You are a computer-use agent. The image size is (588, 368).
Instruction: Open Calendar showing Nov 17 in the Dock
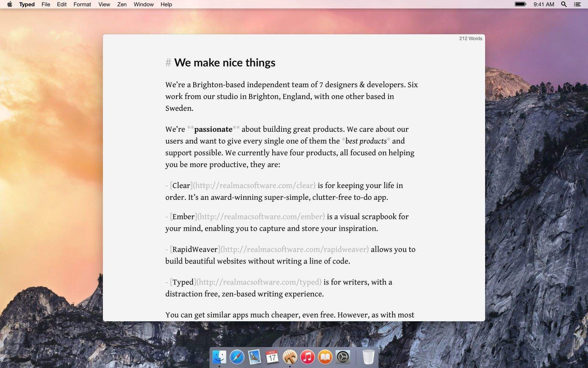[x=272, y=357]
